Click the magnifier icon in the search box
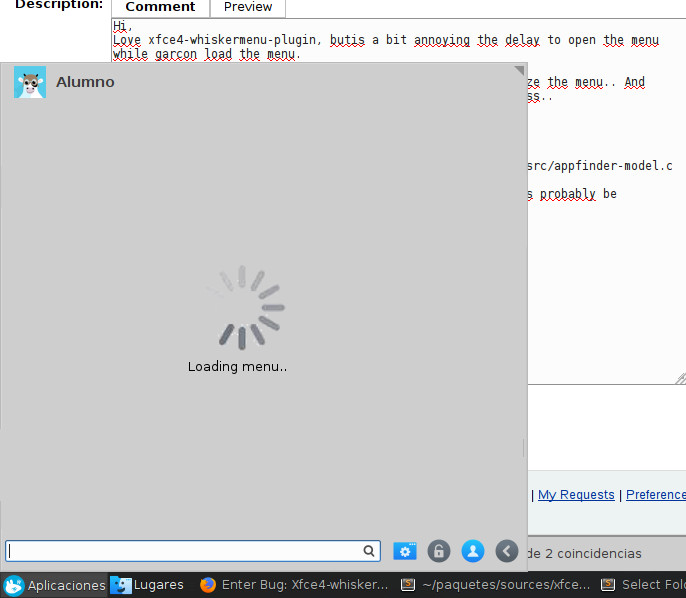686x598 pixels. [369, 551]
